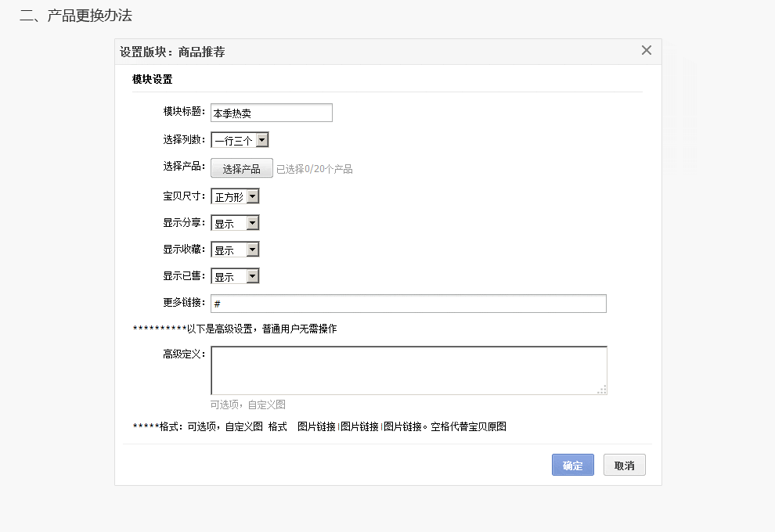
Task: Click the dialog title 设置版块：商品推荐
Action: click(172, 52)
